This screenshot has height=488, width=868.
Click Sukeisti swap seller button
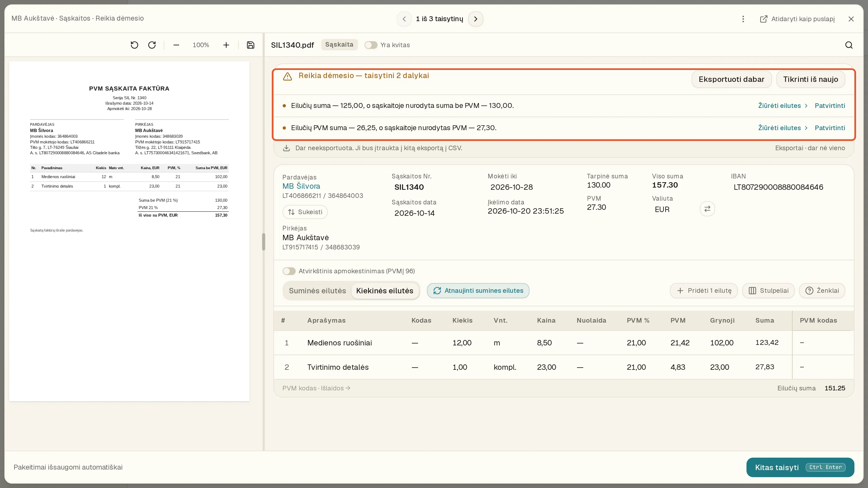305,212
